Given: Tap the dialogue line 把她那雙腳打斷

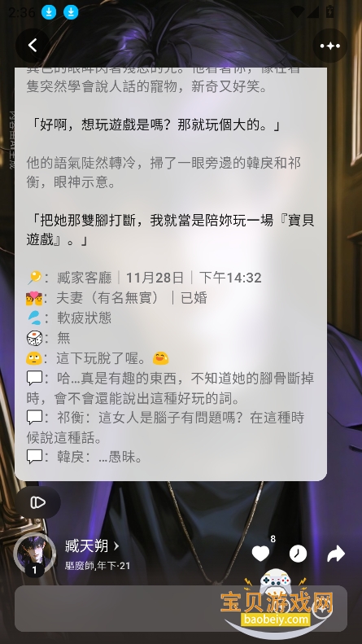Looking at the screenshot, I should click(x=170, y=230).
